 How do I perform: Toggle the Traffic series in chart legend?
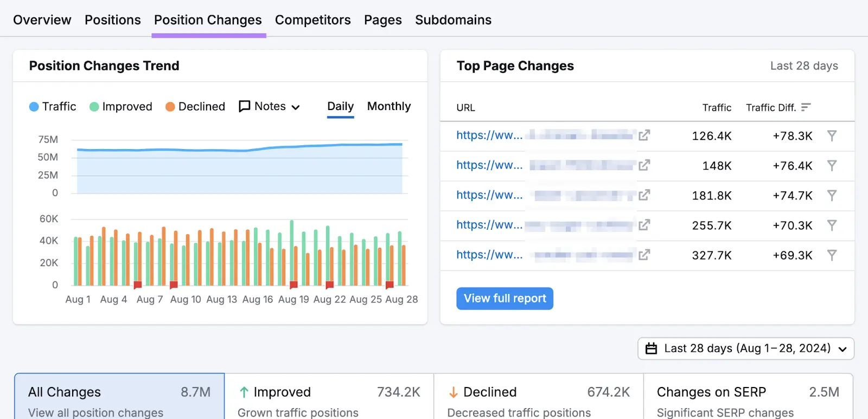(53, 107)
